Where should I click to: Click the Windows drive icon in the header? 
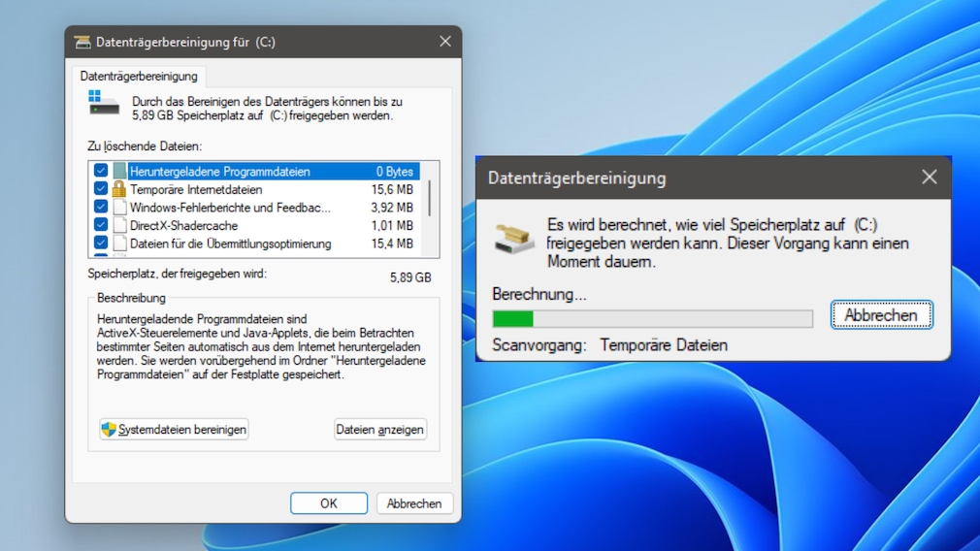pyautogui.click(x=103, y=103)
